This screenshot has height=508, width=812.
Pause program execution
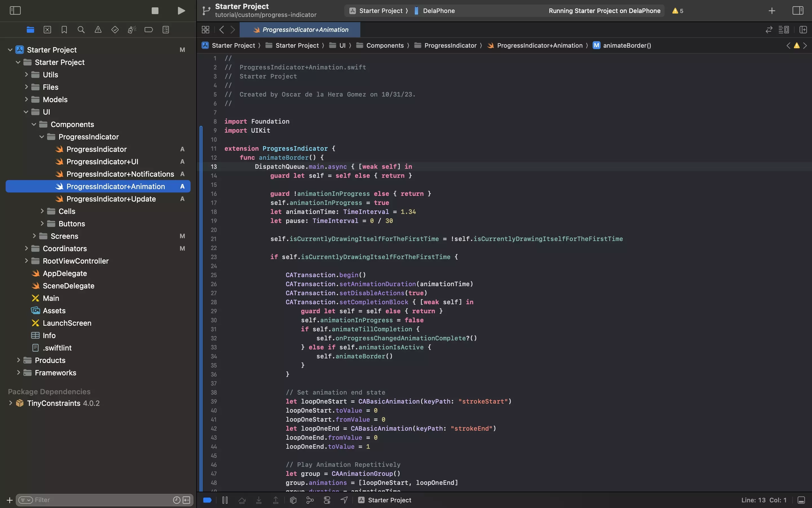click(x=225, y=500)
